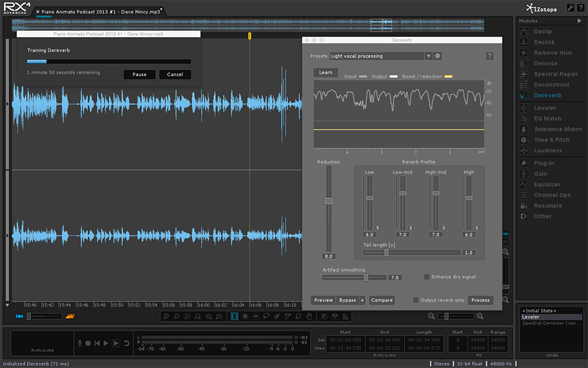Solo the Low reverb band
The image size is (588, 368).
pyautogui.click(x=377, y=228)
